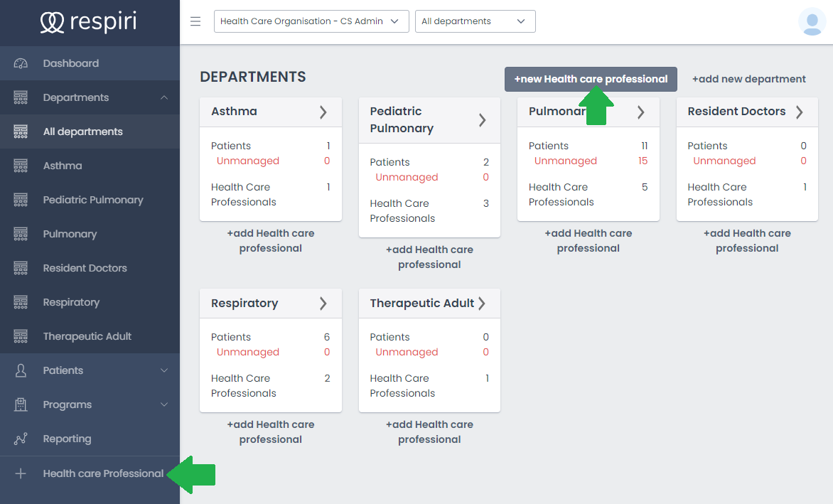833x504 pixels.
Task: Click the +add new department link
Action: click(748, 79)
